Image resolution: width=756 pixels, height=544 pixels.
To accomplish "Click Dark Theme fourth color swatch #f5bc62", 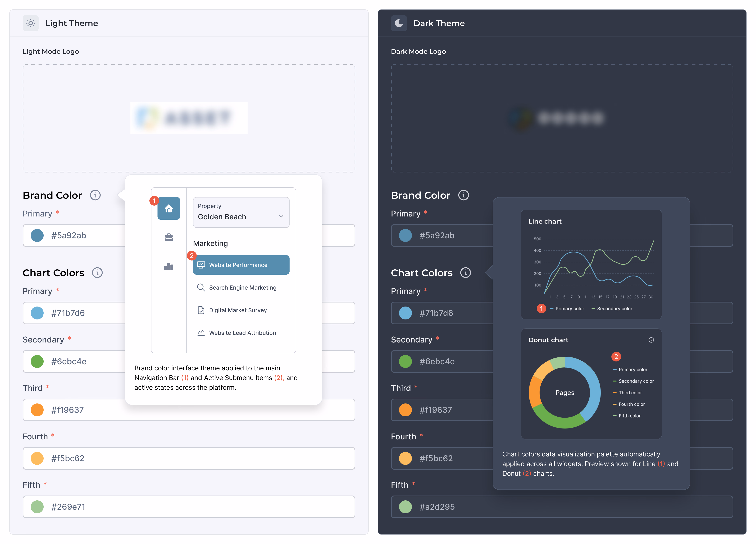I will click(405, 458).
